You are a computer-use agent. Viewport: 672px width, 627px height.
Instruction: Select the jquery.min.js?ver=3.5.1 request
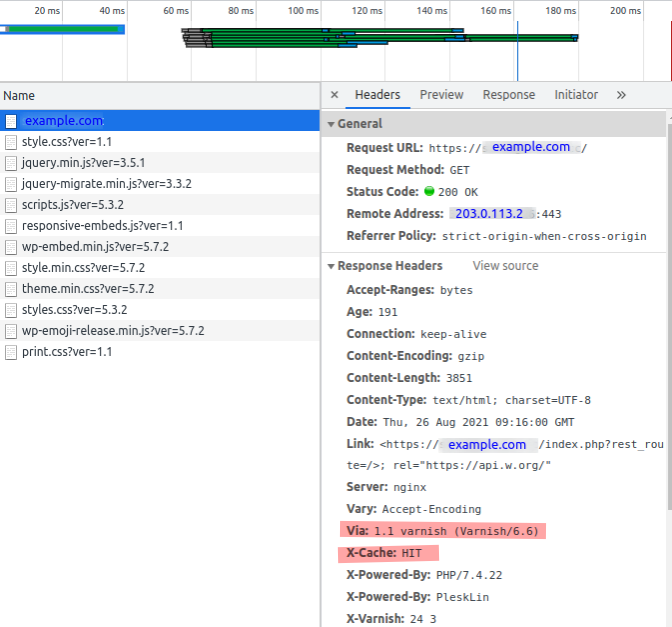pos(159,163)
